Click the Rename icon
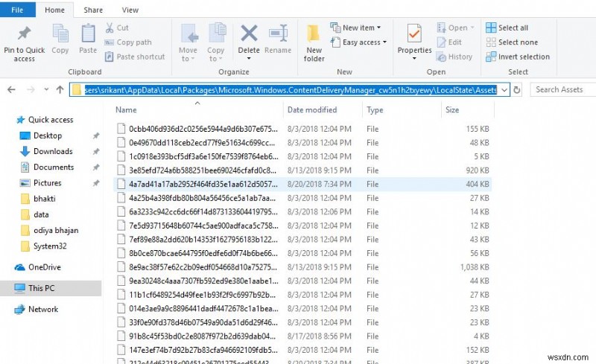The height and width of the screenshot is (364, 596). pyautogui.click(x=278, y=33)
